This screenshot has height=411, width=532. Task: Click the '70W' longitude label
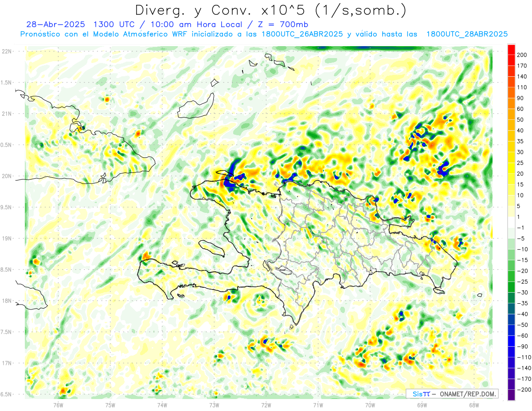(x=370, y=405)
